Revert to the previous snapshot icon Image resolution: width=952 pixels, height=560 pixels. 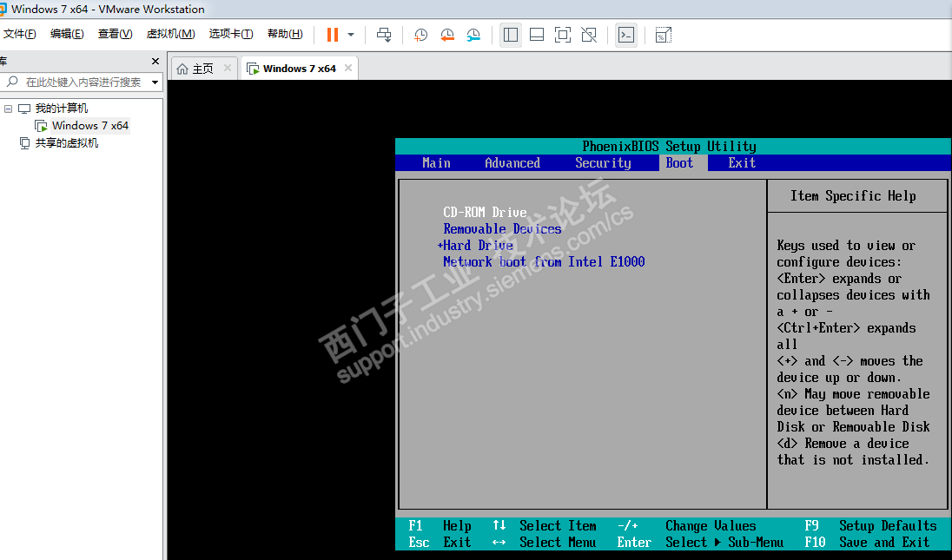pos(446,35)
